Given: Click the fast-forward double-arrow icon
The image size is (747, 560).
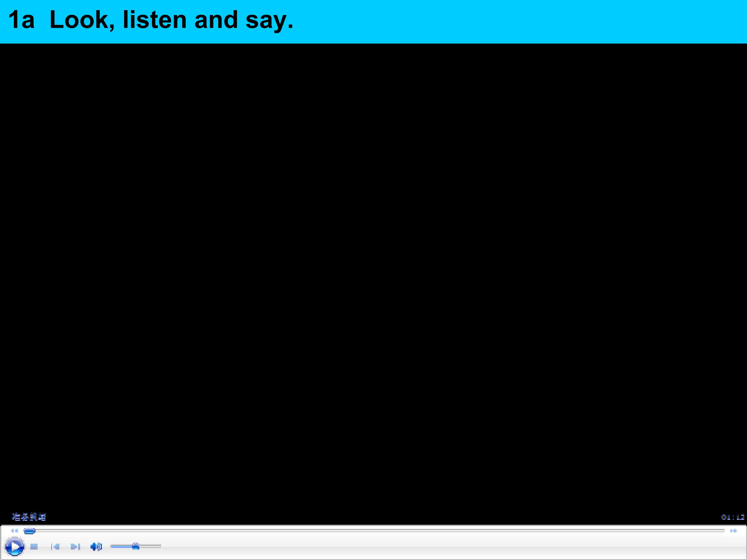Looking at the screenshot, I should click(x=734, y=531).
